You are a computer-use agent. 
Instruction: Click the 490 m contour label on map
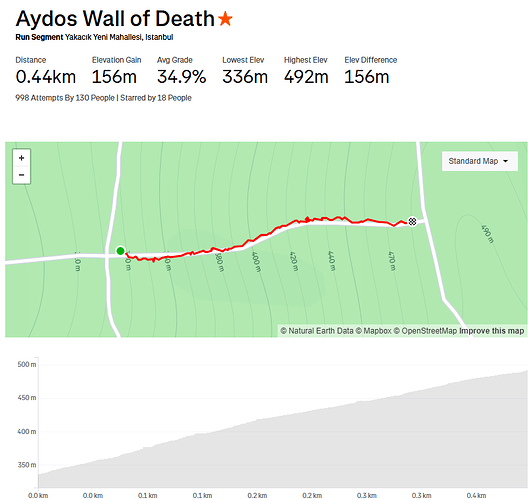(x=487, y=234)
